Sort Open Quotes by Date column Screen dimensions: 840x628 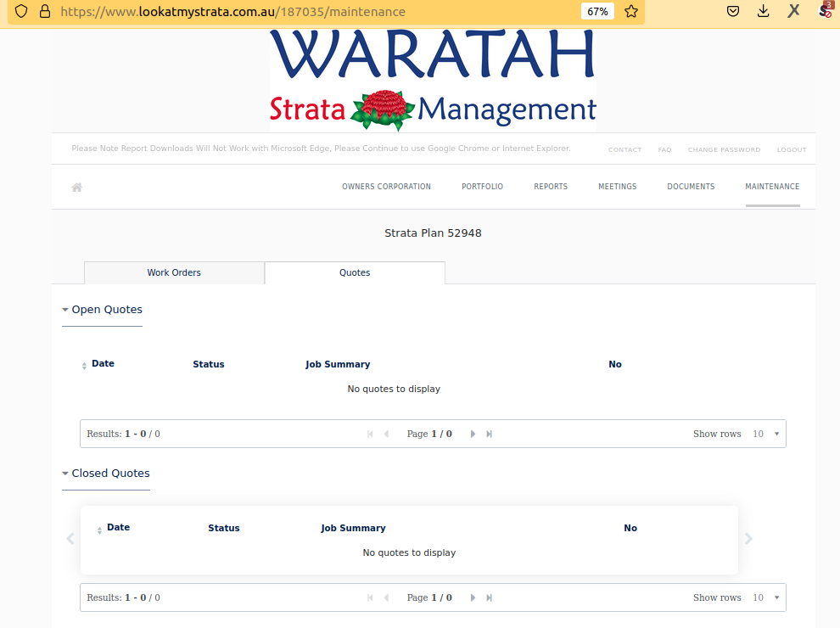click(98, 364)
